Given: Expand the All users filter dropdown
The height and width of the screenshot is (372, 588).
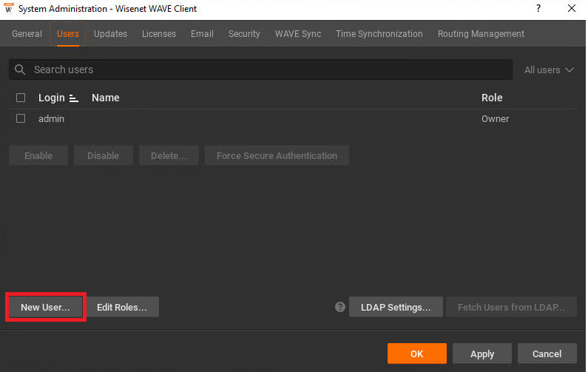Looking at the screenshot, I should pos(549,70).
